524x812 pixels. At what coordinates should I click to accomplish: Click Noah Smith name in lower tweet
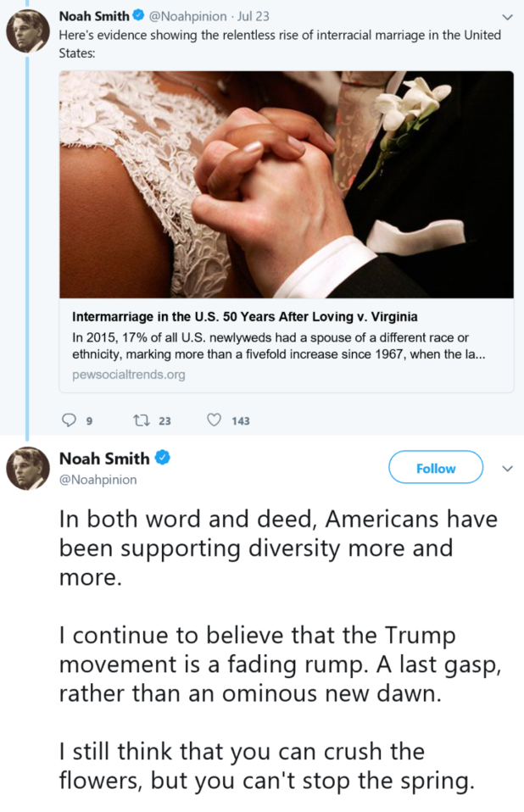click(104, 459)
